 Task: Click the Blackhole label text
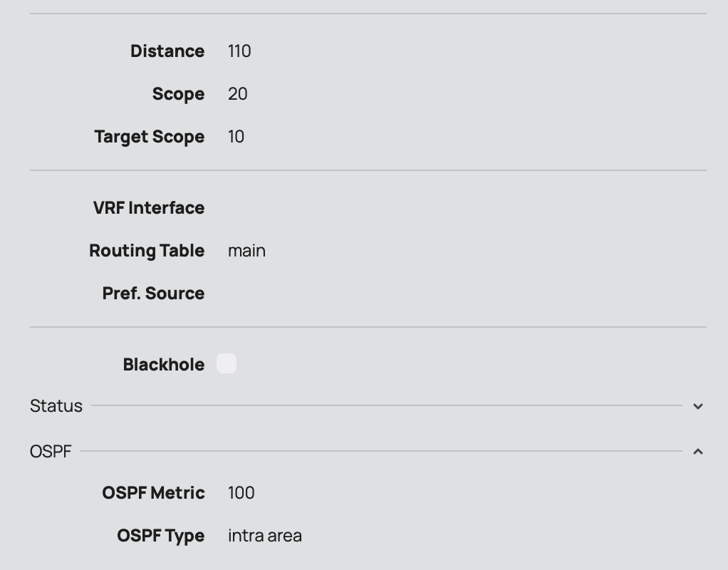(x=164, y=365)
